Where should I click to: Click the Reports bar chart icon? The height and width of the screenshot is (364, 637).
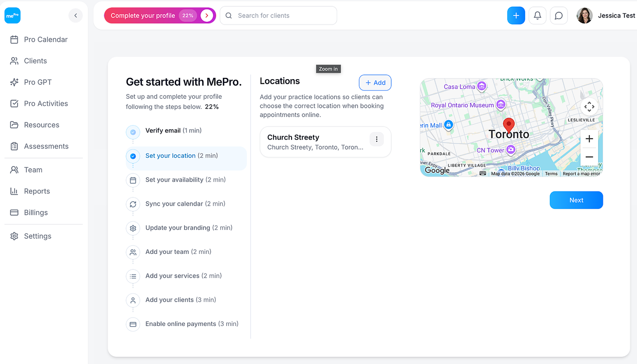pos(14,191)
